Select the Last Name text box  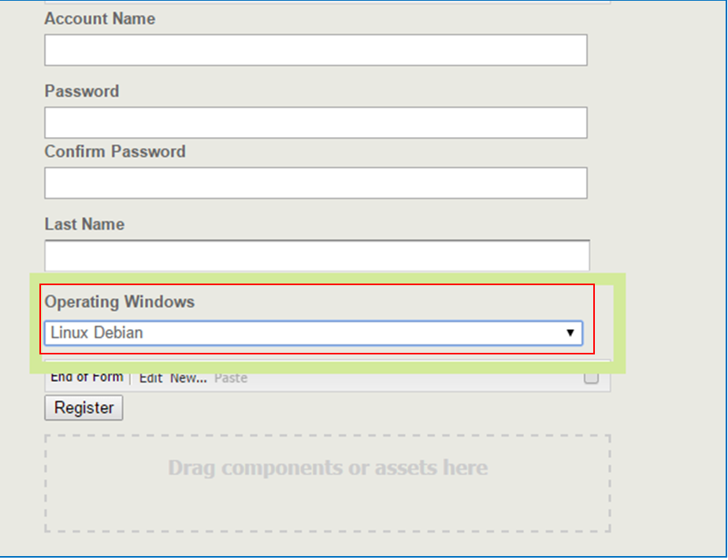pyautogui.click(x=315, y=256)
